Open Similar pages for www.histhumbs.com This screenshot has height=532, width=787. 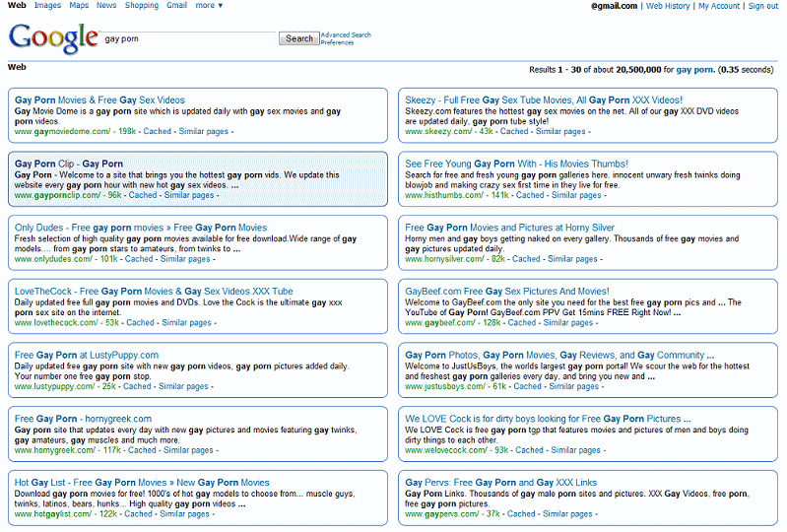coord(576,195)
